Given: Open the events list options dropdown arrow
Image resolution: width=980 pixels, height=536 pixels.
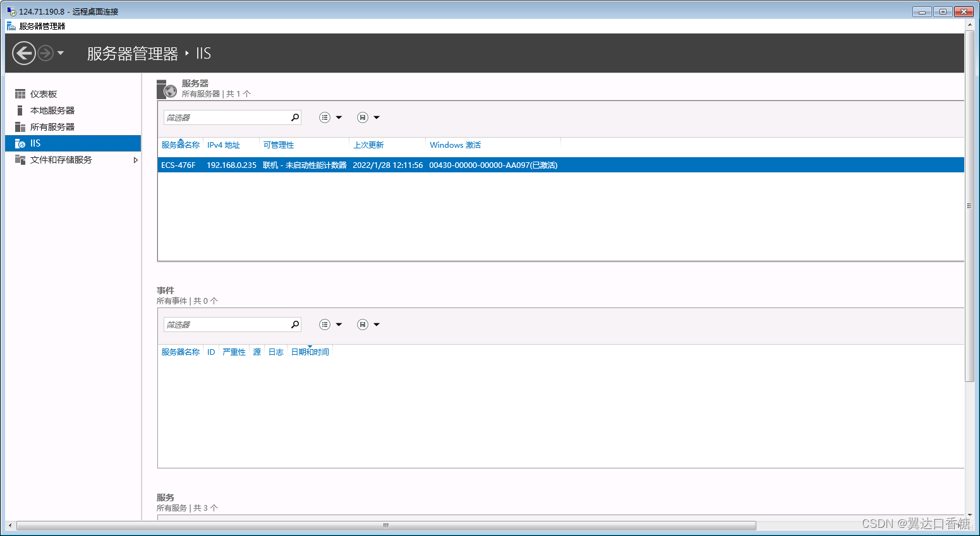Looking at the screenshot, I should point(339,325).
